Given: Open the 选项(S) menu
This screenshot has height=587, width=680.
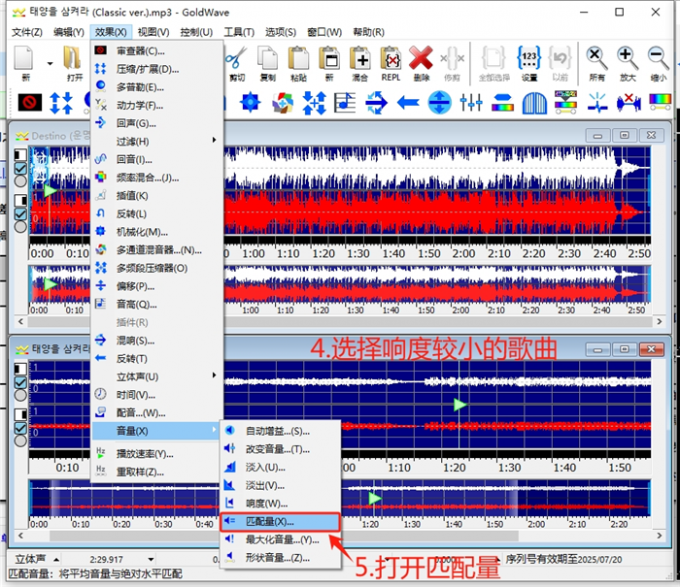Looking at the screenshot, I should click(280, 32).
